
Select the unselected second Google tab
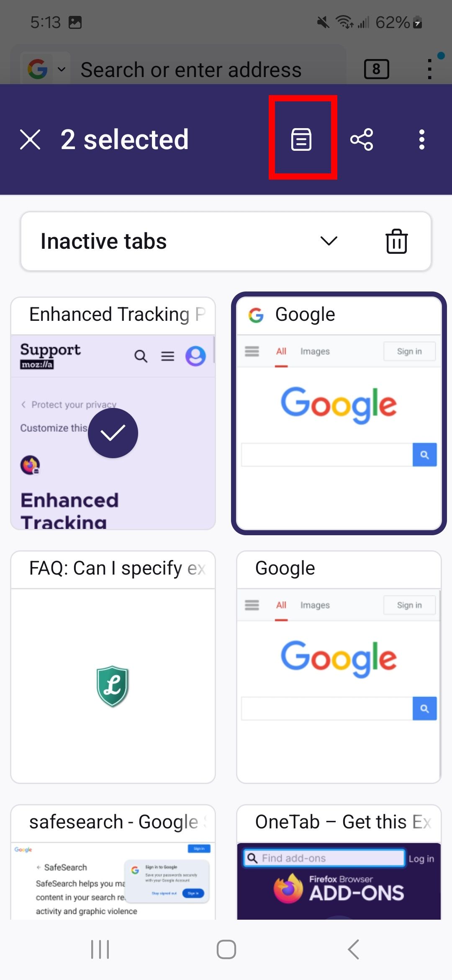tap(339, 667)
